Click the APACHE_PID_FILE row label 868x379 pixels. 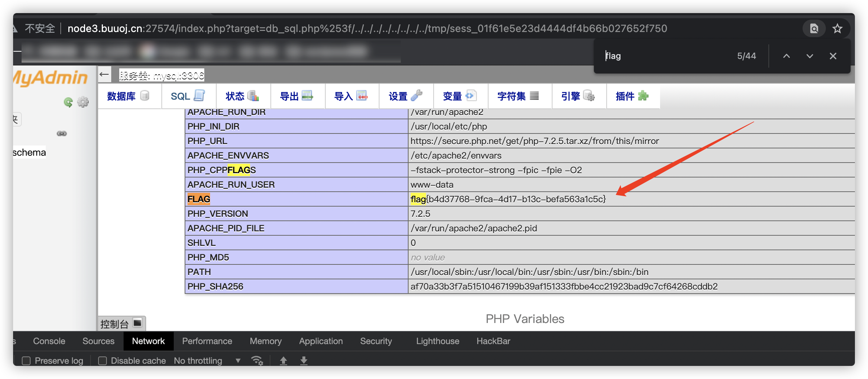[226, 228]
